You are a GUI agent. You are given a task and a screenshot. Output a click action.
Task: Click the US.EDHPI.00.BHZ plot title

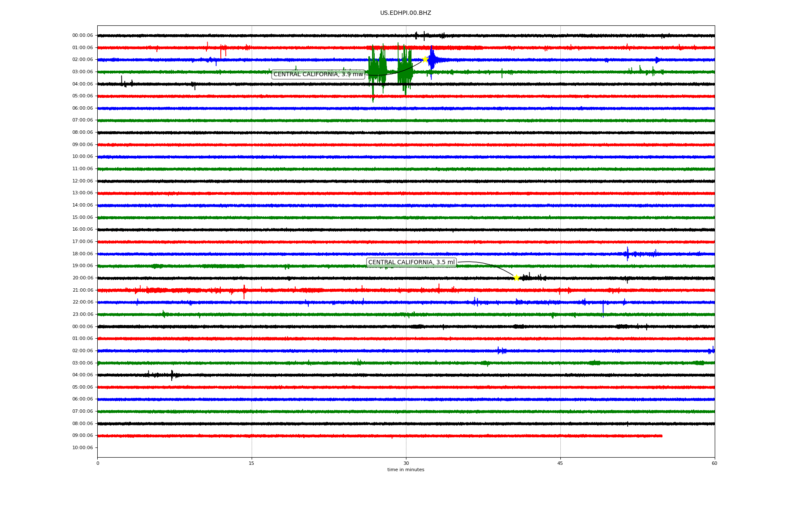[405, 13]
